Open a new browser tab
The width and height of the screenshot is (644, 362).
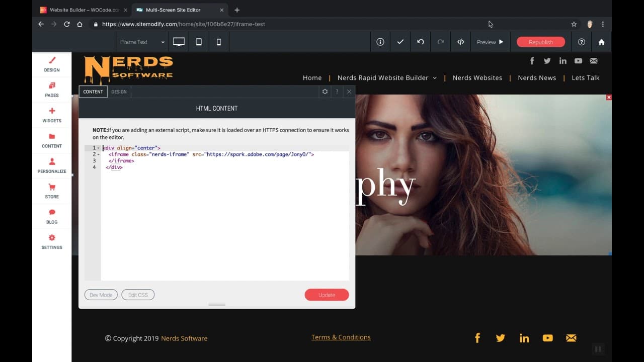click(237, 10)
